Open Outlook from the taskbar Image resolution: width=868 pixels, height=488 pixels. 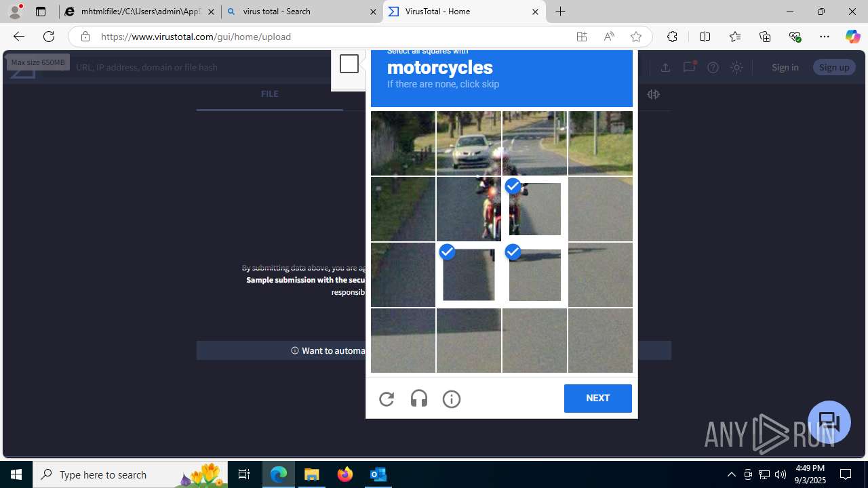tap(378, 474)
